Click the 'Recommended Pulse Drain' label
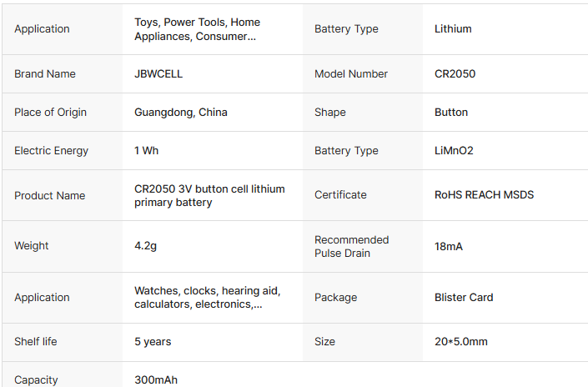The image size is (588, 387). click(351, 246)
